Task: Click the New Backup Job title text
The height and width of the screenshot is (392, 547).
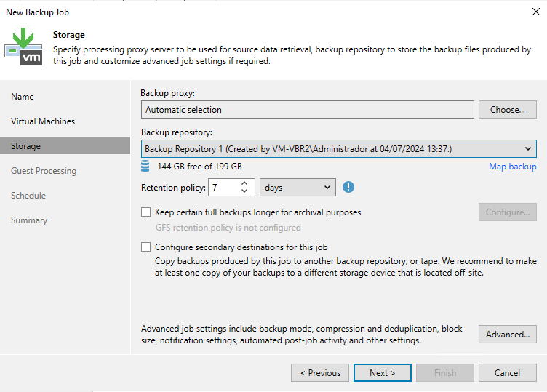Action: pos(37,12)
